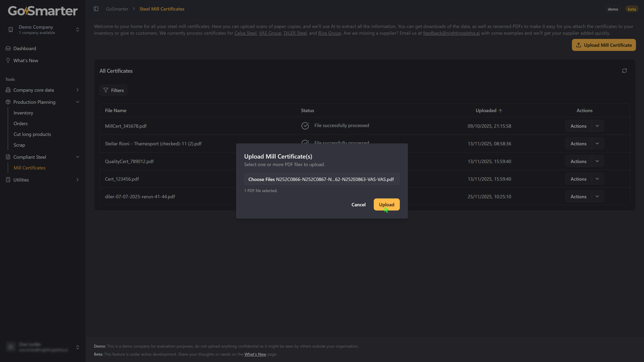This screenshot has height=362, width=644.
Task: Go to Inventory in sidebar
Action: coord(23,113)
